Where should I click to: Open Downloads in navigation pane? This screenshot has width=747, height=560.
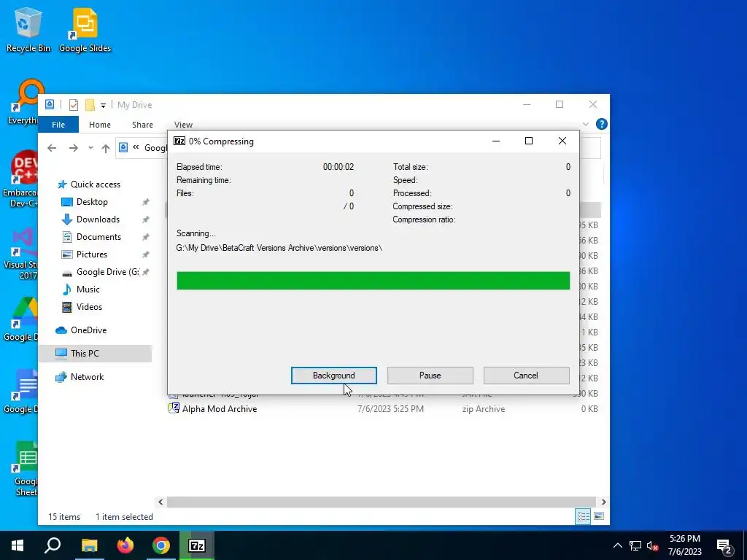(x=98, y=219)
